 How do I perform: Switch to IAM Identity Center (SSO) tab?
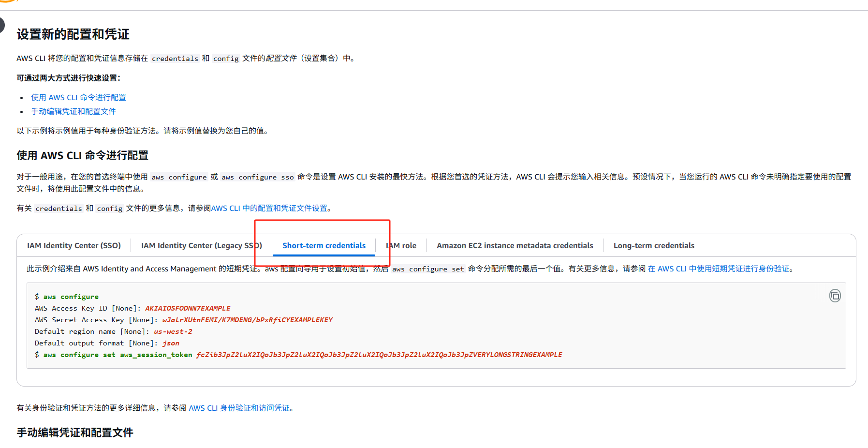click(x=74, y=245)
